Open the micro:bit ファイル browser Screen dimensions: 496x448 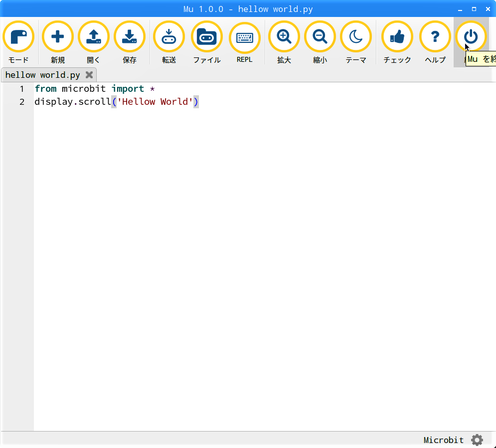coord(207,37)
